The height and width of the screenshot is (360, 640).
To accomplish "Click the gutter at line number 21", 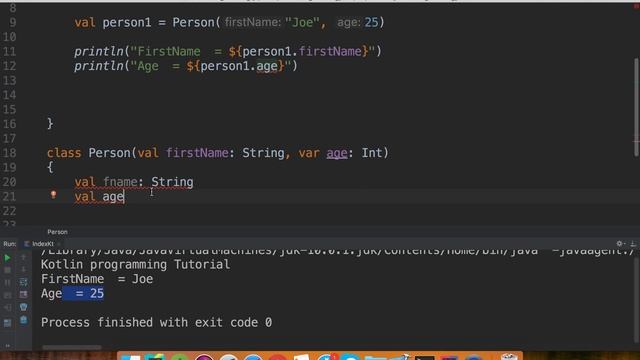I will tap(10, 196).
